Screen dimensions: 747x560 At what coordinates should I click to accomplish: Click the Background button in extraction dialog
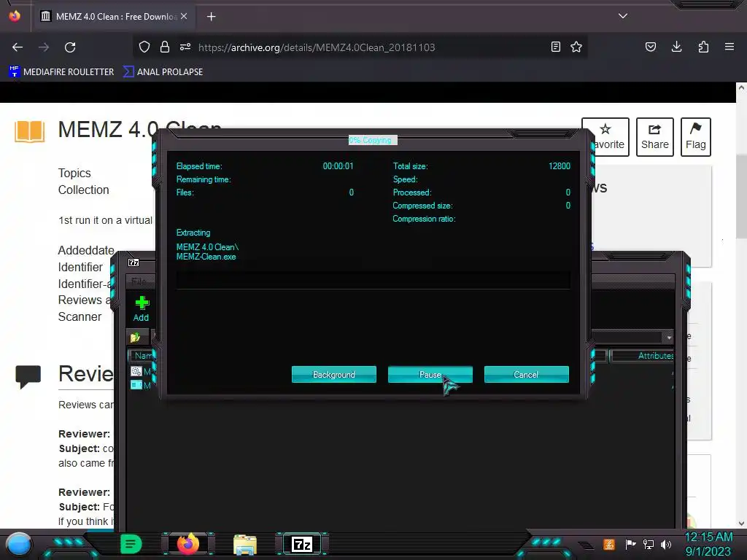pyautogui.click(x=333, y=374)
